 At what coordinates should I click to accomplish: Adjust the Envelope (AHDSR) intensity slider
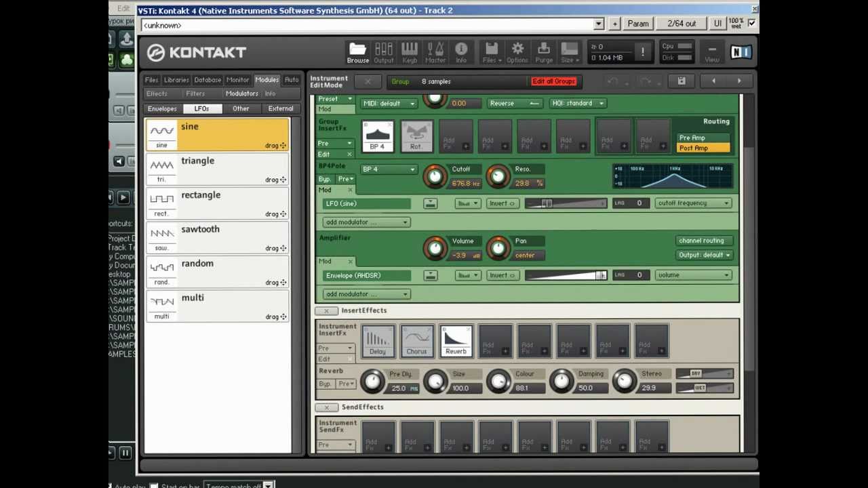[x=565, y=275]
